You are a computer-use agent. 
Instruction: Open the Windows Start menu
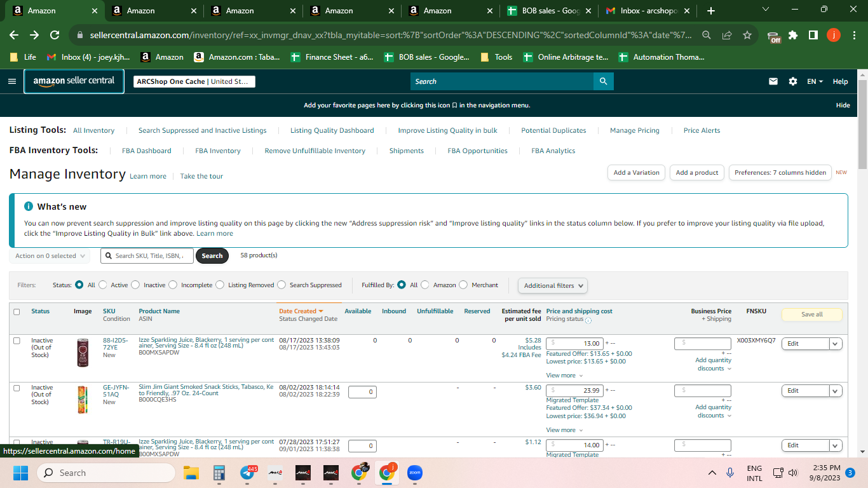21,473
